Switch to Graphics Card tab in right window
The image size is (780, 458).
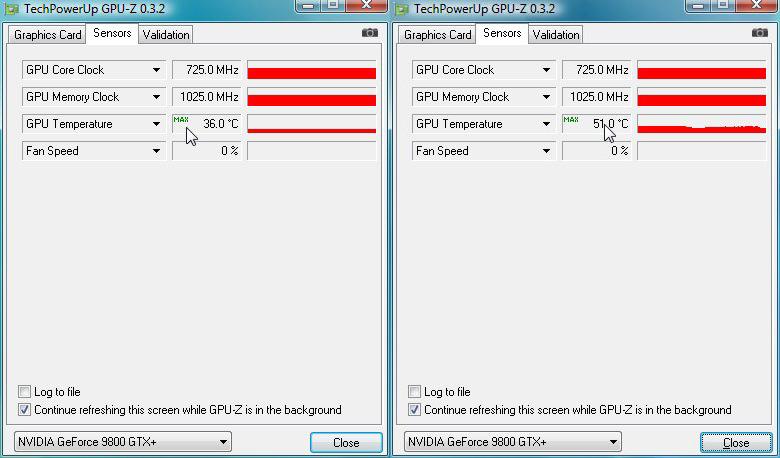[437, 35]
